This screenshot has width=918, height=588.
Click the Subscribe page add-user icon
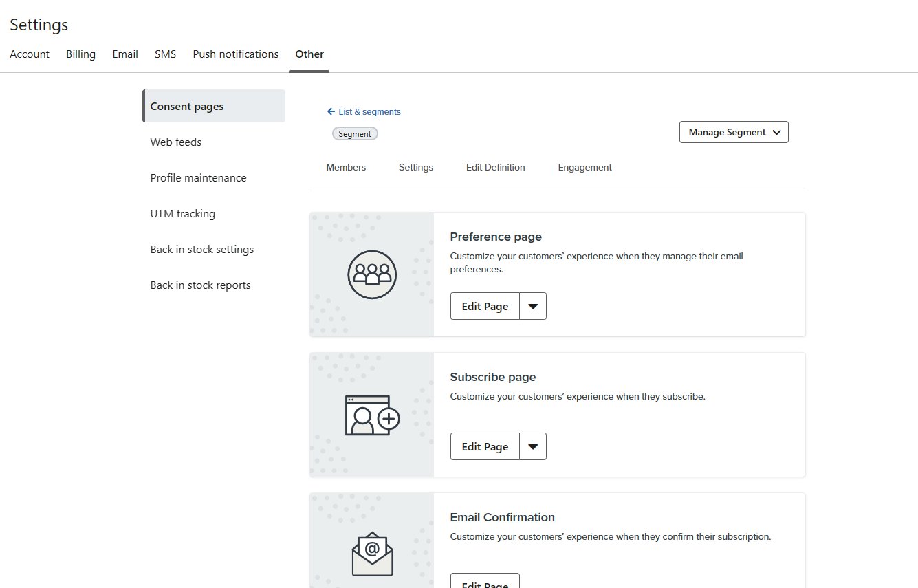click(372, 415)
